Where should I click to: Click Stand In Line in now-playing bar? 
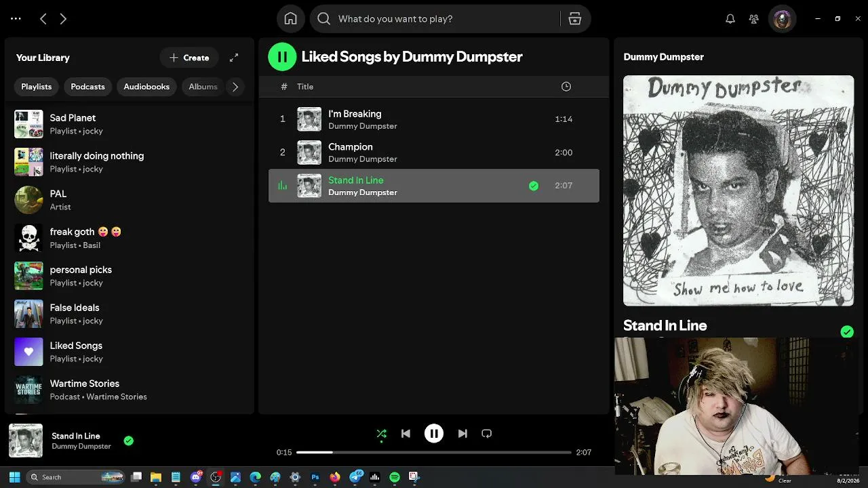pos(76,436)
